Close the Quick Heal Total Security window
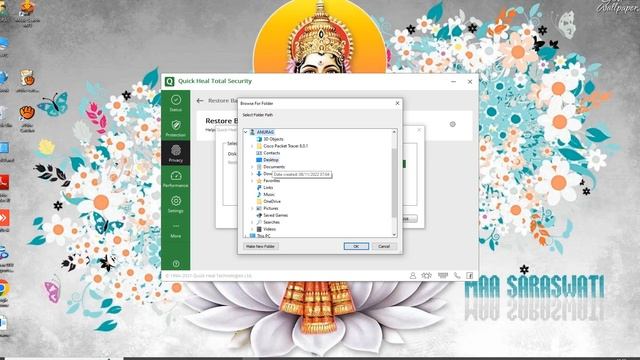This screenshot has width=640, height=360. point(470,81)
